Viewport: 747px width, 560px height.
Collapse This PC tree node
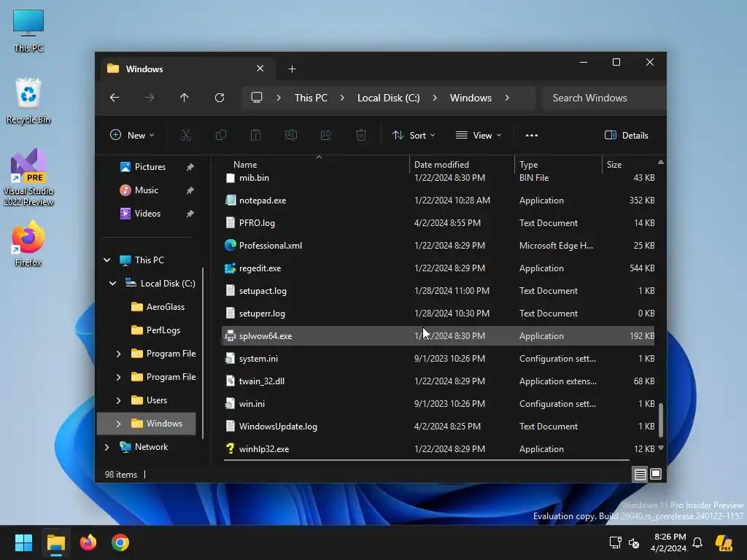pos(107,260)
